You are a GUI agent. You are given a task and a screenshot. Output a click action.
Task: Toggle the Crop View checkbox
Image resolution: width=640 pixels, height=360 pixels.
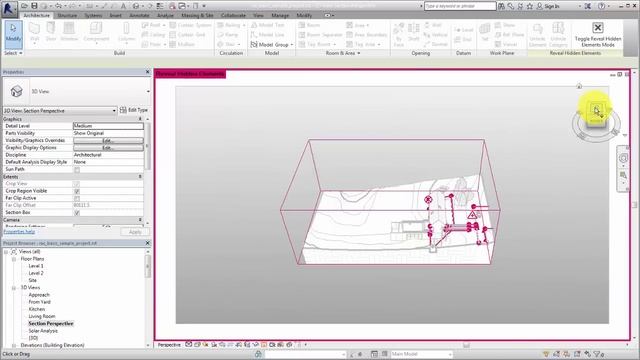pyautogui.click(x=77, y=184)
